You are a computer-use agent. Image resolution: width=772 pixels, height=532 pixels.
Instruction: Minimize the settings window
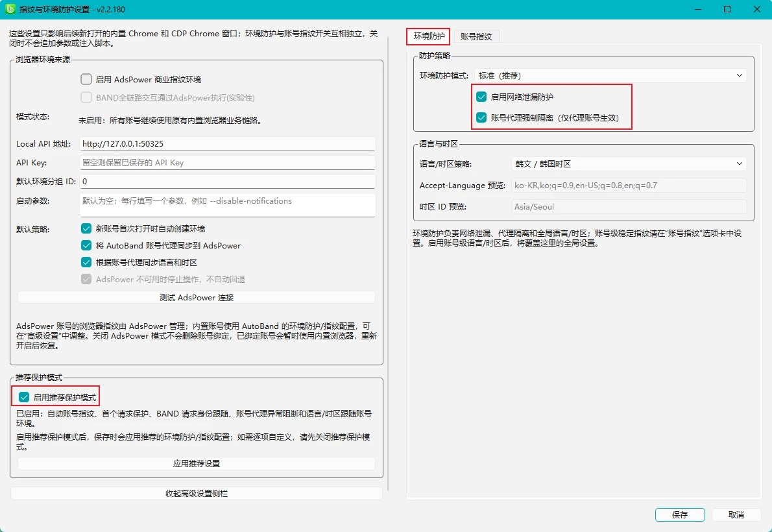tap(697, 9)
